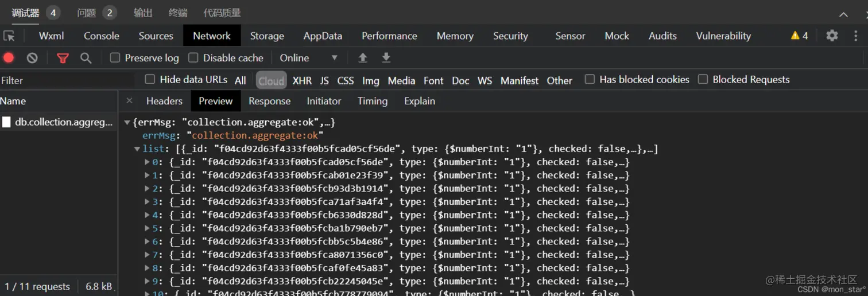The width and height of the screenshot is (868, 296).
Task: Open the Explain detail tab
Action: [420, 101]
